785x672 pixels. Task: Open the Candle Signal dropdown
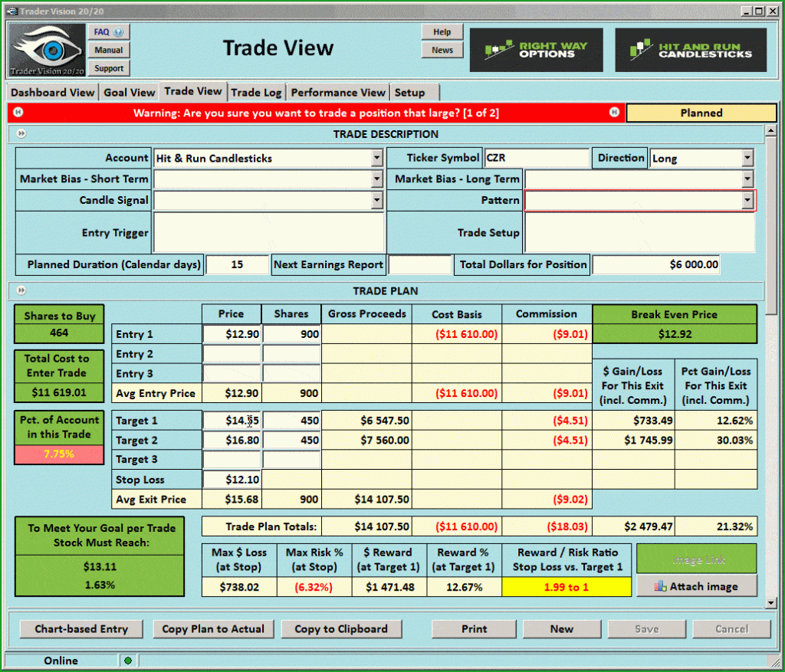coord(376,201)
